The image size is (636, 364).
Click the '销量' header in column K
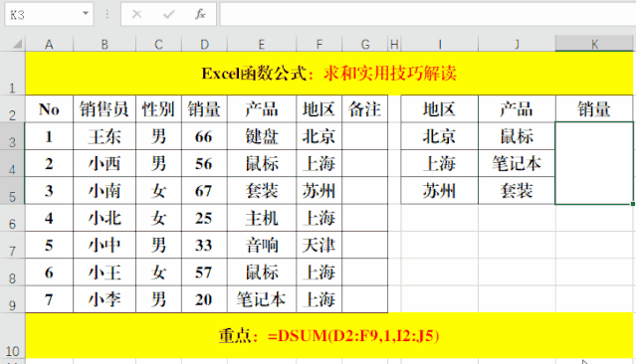tap(594, 109)
